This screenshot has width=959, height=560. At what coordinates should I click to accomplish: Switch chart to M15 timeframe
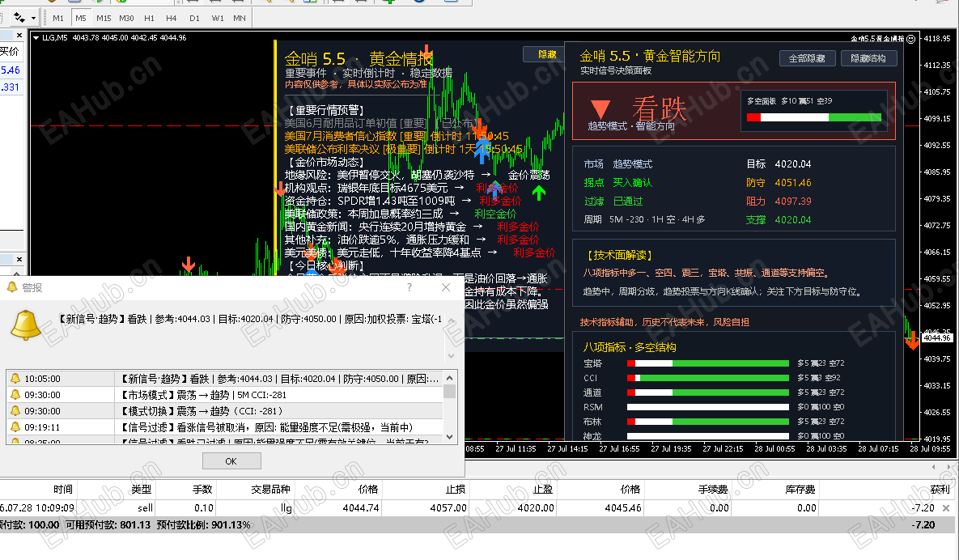coord(104,19)
